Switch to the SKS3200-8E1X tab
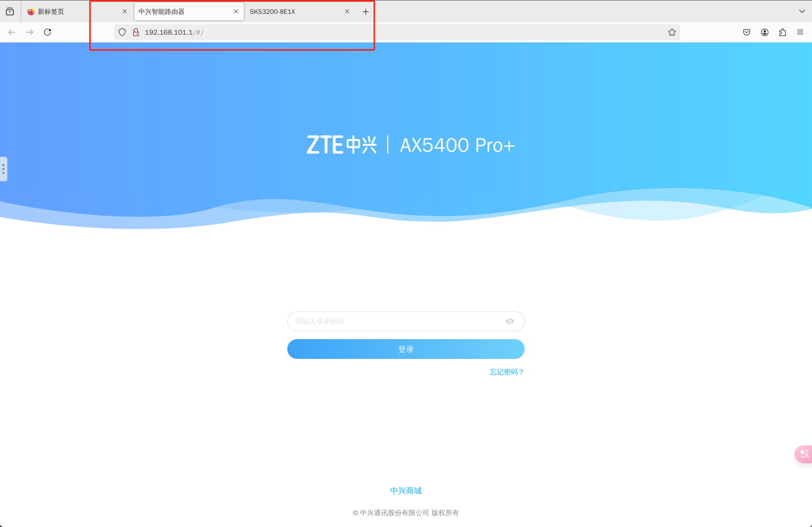 300,11
